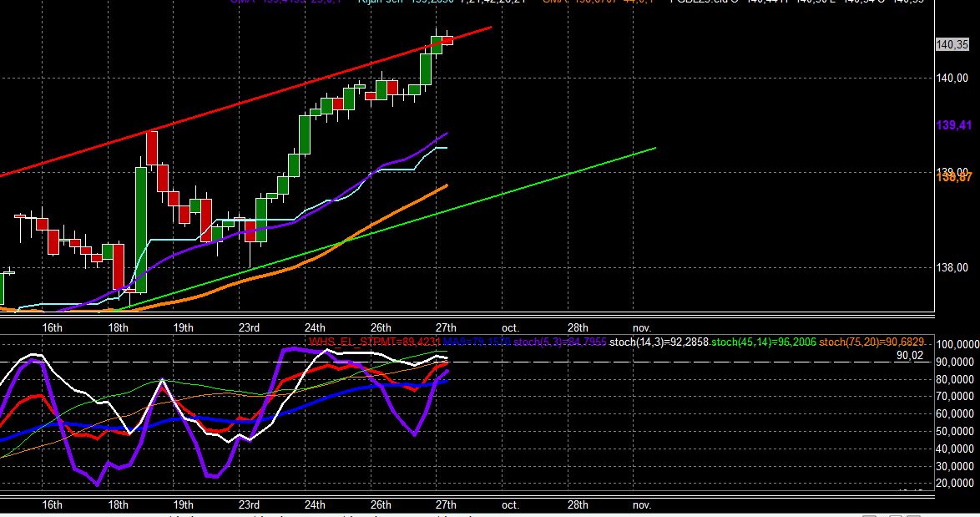The height and width of the screenshot is (517, 980).
Task: Click 27th on the price chart date axis
Action: tap(446, 327)
